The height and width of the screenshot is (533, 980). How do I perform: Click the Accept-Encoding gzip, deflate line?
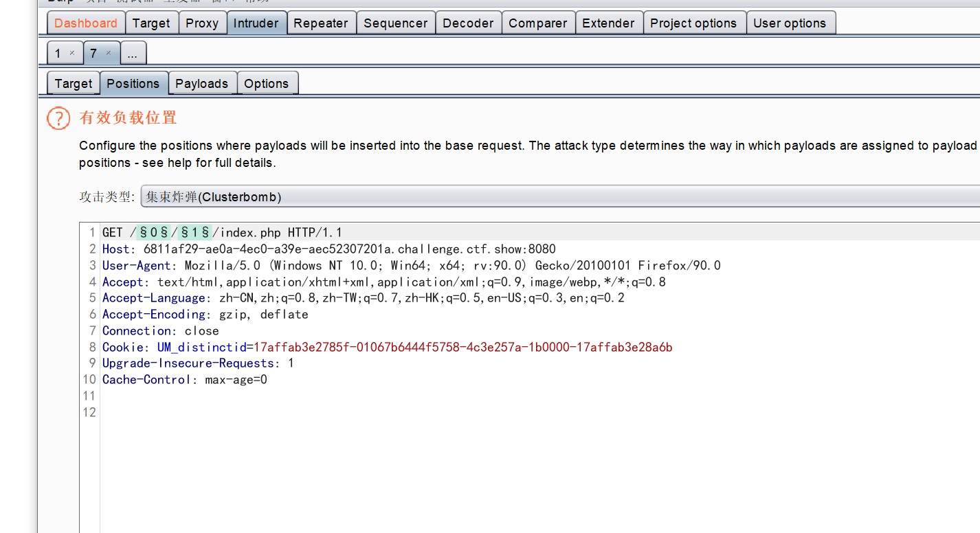pyautogui.click(x=205, y=315)
